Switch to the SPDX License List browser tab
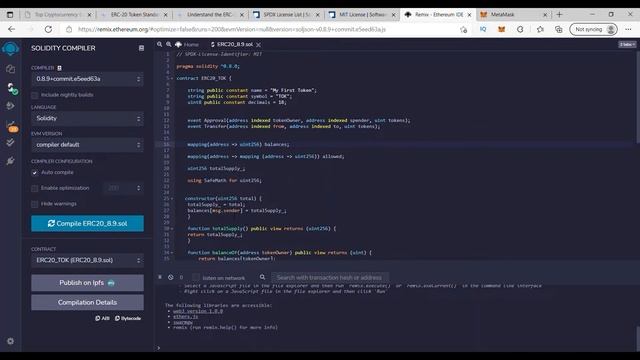Viewport: 640px width, 360px height. (287, 15)
